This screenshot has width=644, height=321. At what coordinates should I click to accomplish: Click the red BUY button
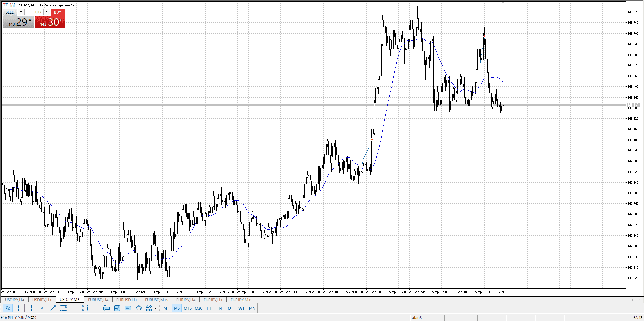[x=58, y=12]
